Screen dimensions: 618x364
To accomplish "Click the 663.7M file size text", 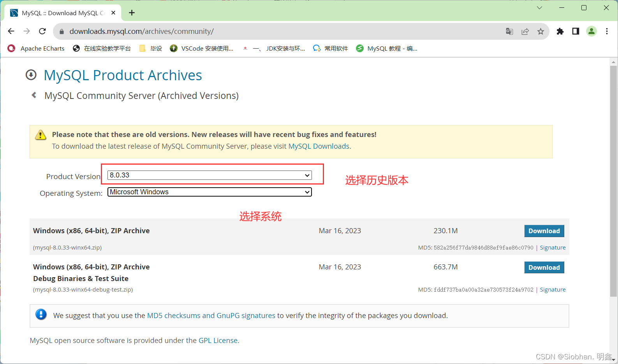I will pos(445,267).
